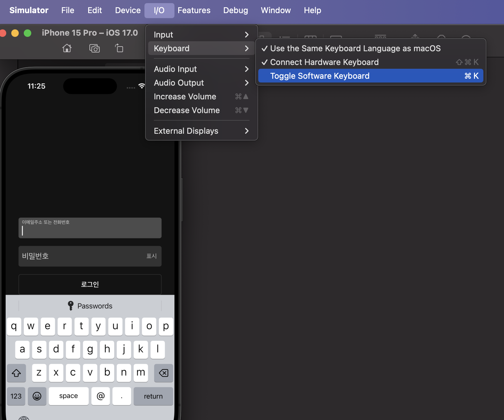
Task: Open the I/O menu
Action: pyautogui.click(x=159, y=10)
